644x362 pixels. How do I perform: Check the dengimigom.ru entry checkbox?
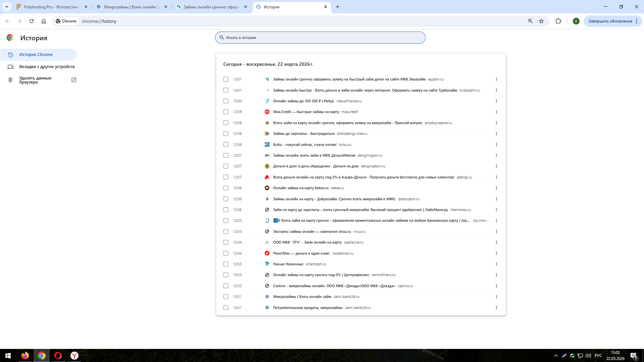pos(226,155)
